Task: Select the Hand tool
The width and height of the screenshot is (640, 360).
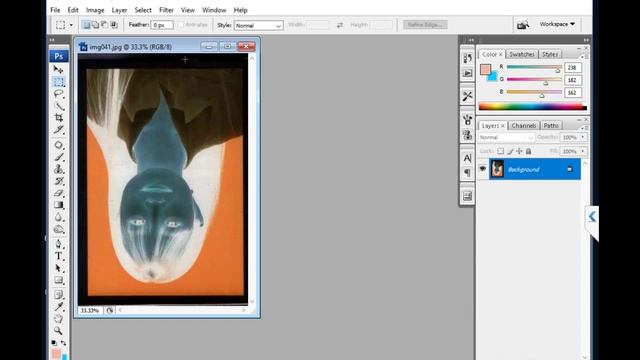Action: tap(58, 318)
